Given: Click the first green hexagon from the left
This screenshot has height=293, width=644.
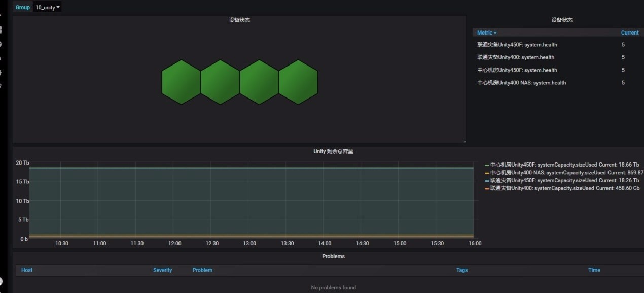Looking at the screenshot, I should click(181, 82).
